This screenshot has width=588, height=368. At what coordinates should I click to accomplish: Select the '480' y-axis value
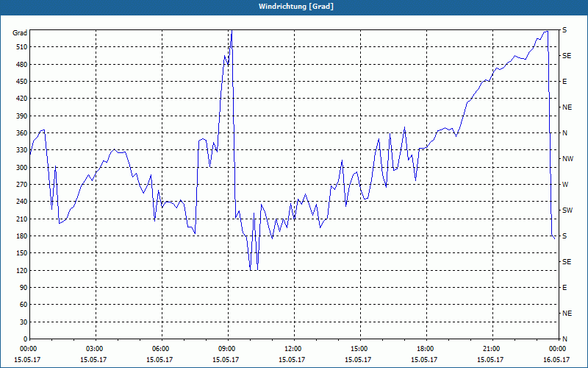click(22, 64)
